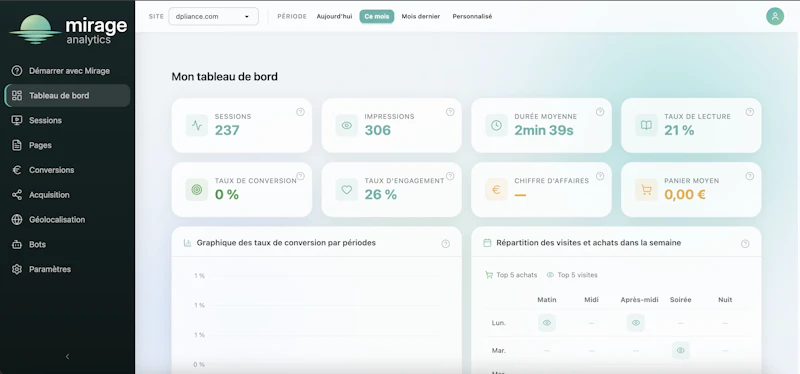Click the Mardi Soirée visit marker

(681, 351)
